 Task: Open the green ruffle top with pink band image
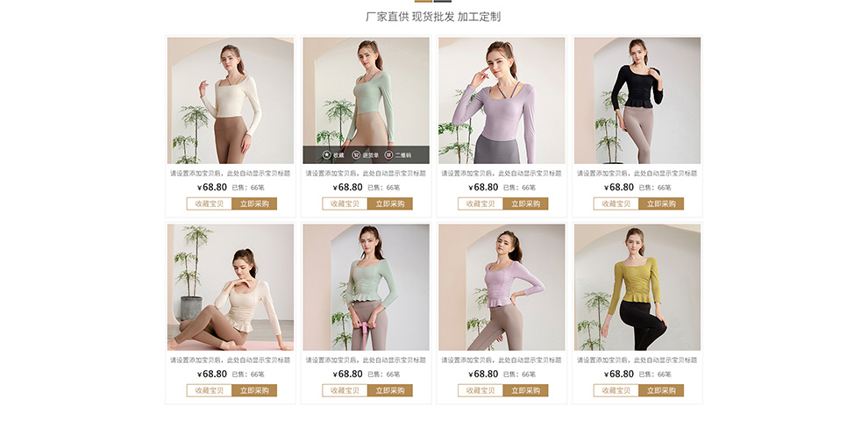[x=366, y=287]
